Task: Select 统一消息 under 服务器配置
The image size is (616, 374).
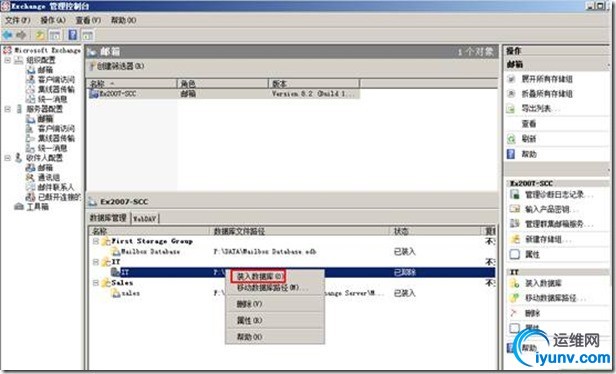Action: [x=52, y=148]
